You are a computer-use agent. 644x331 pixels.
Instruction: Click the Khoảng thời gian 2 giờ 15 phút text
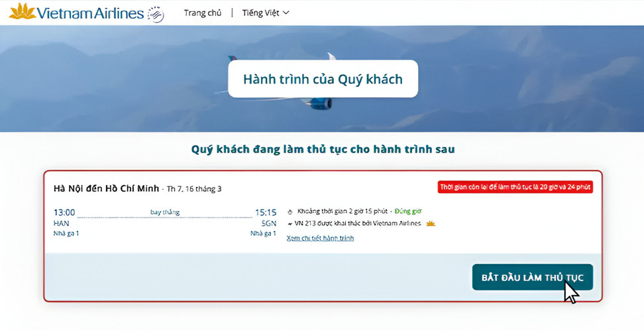[343, 212]
